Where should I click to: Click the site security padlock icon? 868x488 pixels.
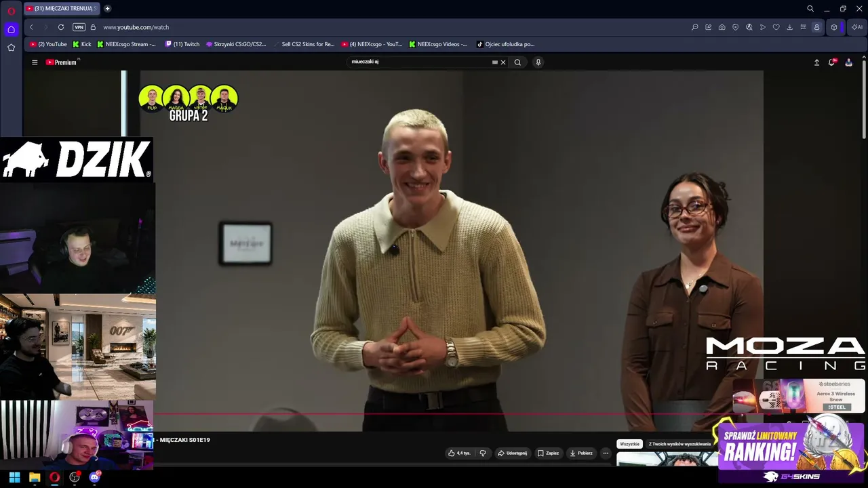pyautogui.click(x=93, y=27)
